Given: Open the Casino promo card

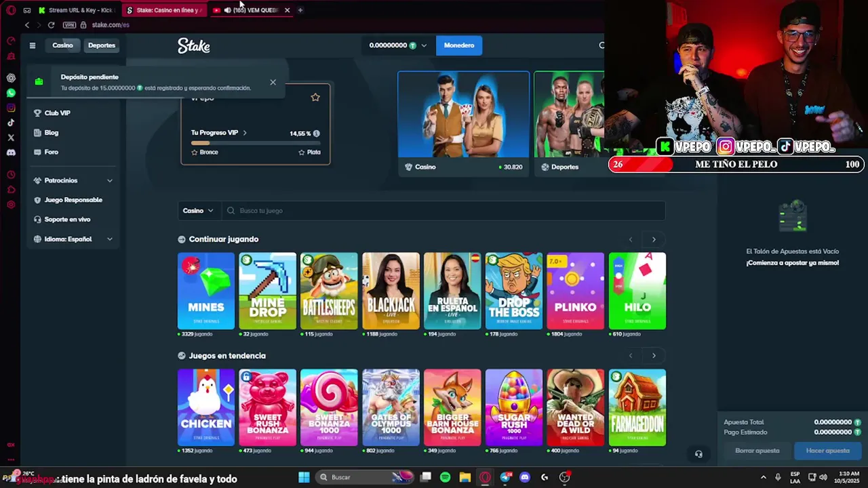Looking at the screenshot, I should (x=464, y=123).
